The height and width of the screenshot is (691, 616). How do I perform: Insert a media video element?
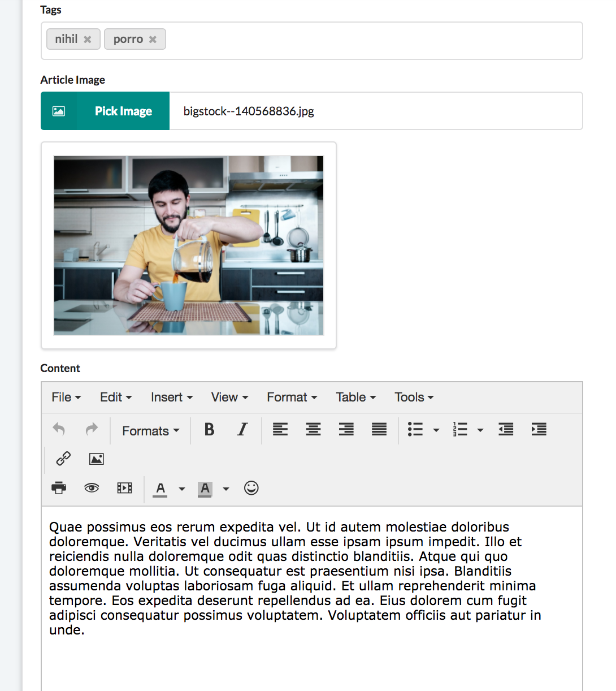[x=124, y=487]
